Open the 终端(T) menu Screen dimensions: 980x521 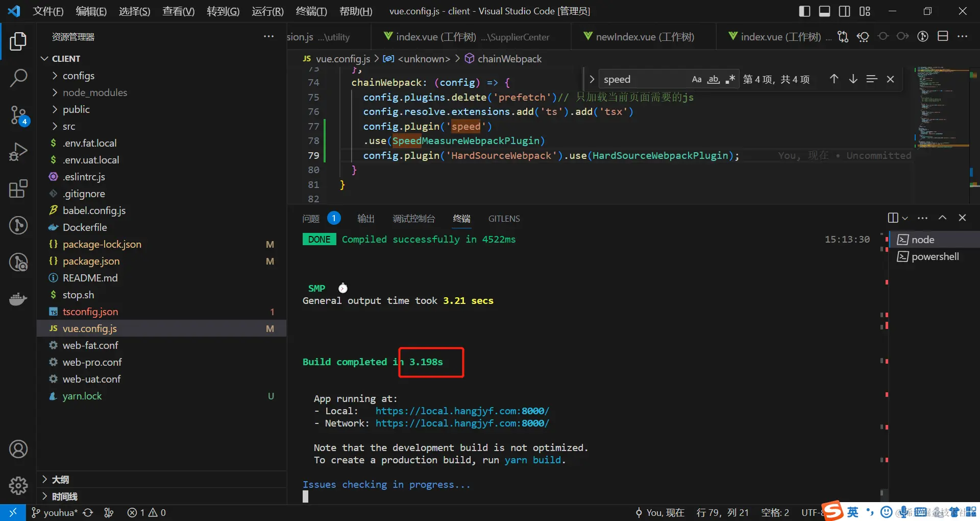point(311,11)
